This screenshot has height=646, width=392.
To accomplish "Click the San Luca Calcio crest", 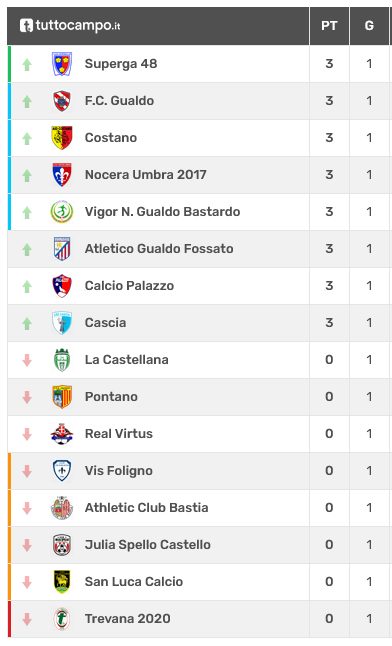I will pyautogui.click(x=62, y=582).
